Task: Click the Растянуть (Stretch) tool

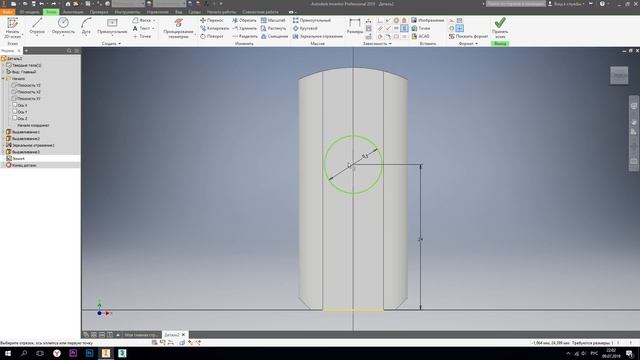Action: (273, 28)
